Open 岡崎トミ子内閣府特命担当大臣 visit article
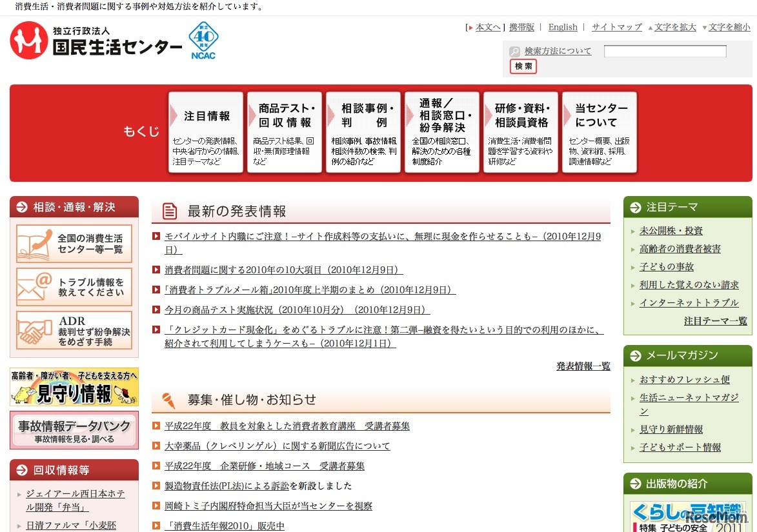 pos(268,506)
